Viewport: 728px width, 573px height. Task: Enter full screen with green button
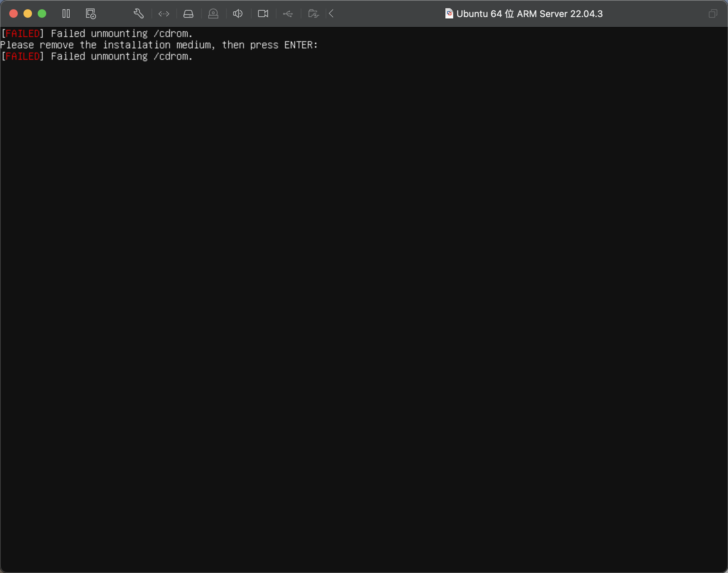pos(42,14)
